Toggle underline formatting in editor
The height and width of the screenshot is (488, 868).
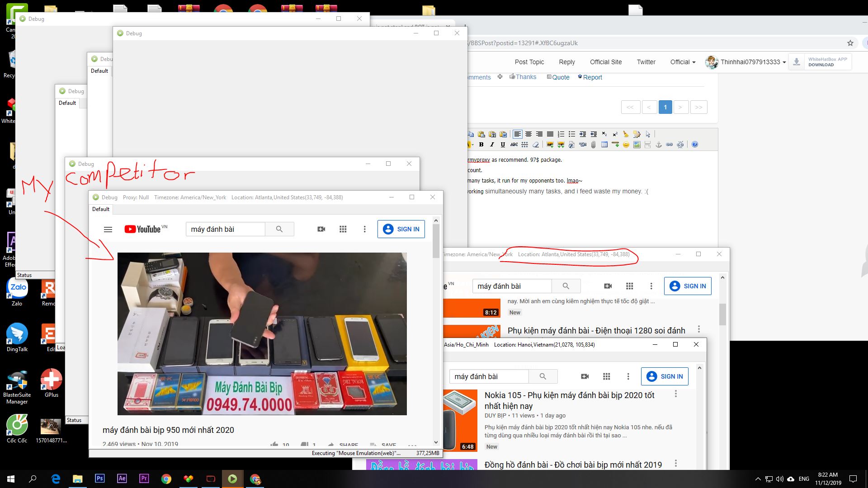click(x=503, y=145)
